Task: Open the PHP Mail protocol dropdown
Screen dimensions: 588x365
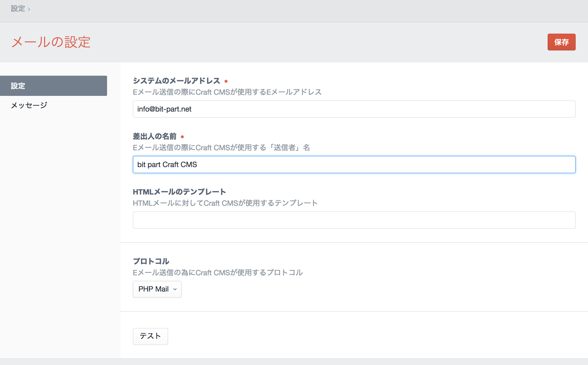Action: pyautogui.click(x=154, y=289)
